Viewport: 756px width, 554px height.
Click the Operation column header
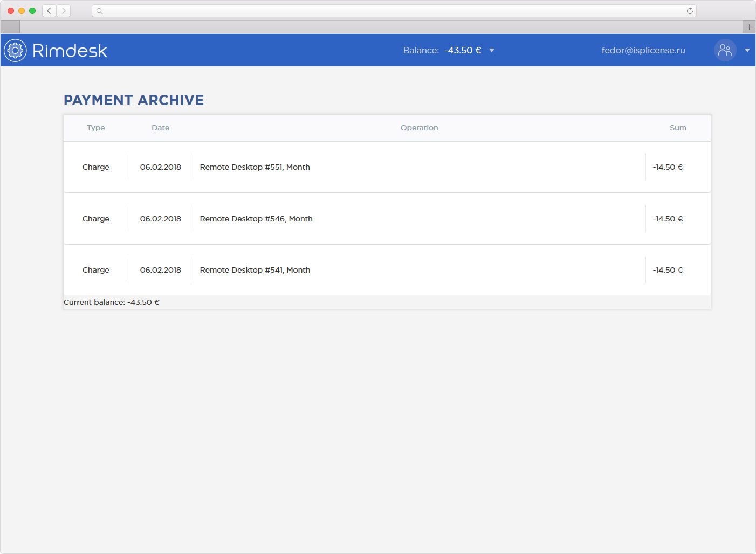[x=419, y=128]
